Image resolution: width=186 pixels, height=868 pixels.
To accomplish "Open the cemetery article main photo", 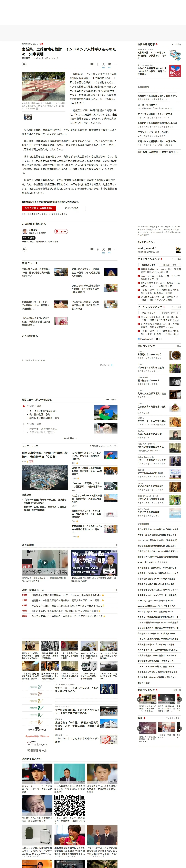I will [x=44, y=87].
